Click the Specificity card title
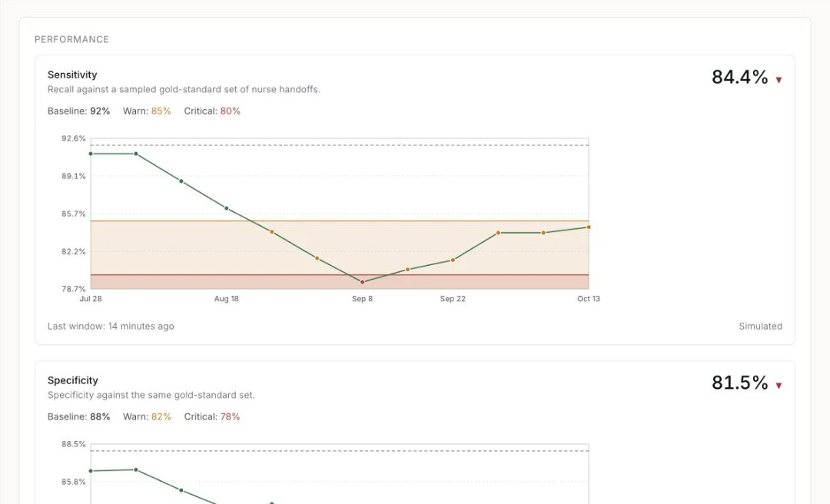This screenshot has width=830, height=504. [73, 380]
